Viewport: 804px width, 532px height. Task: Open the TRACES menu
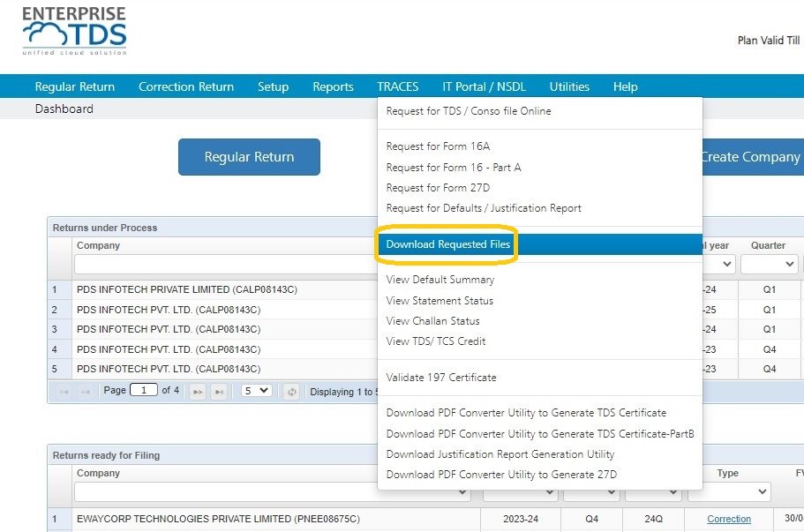click(x=398, y=86)
